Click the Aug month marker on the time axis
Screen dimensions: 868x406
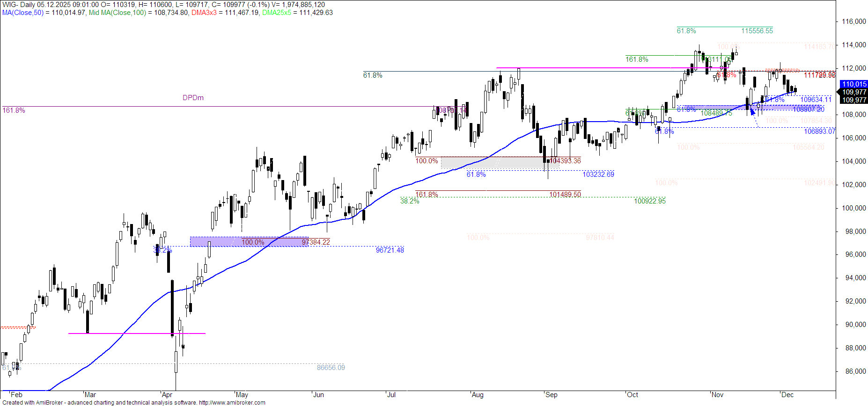click(x=477, y=395)
